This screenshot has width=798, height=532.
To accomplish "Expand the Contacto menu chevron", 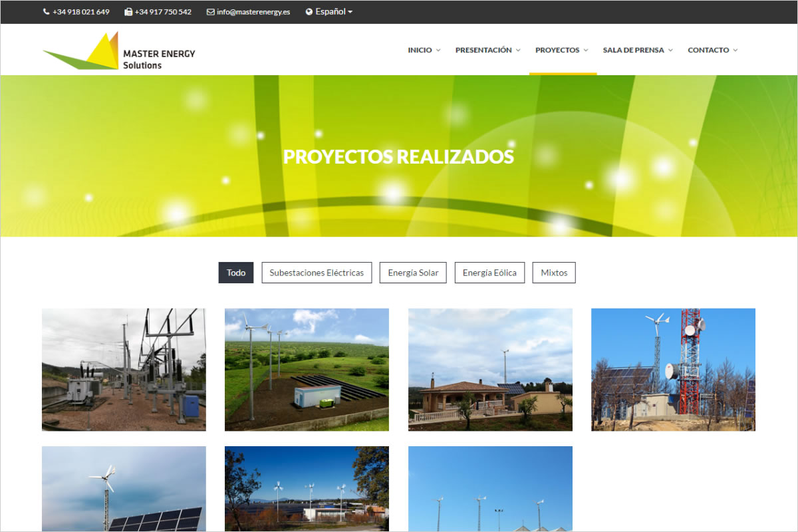I will (735, 51).
